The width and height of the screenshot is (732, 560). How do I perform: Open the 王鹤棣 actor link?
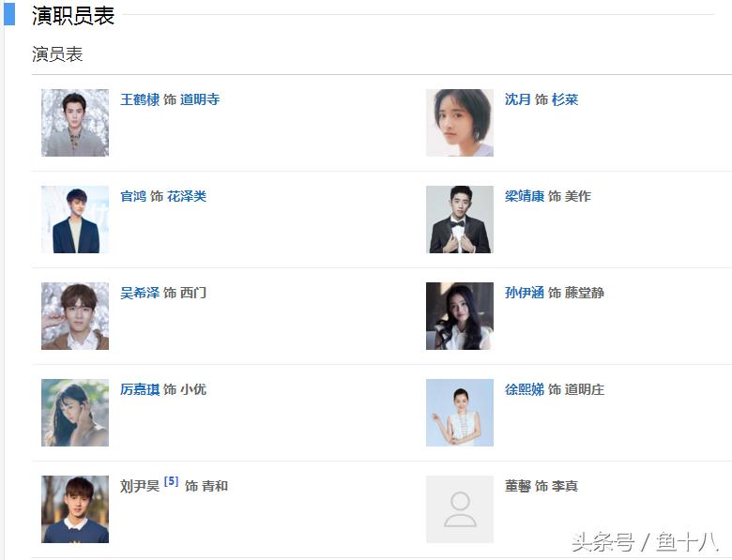140,99
